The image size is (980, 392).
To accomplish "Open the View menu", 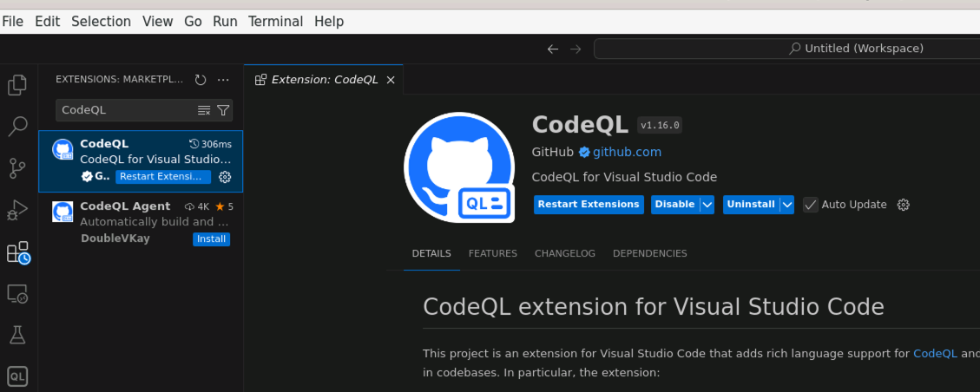I will click(157, 22).
